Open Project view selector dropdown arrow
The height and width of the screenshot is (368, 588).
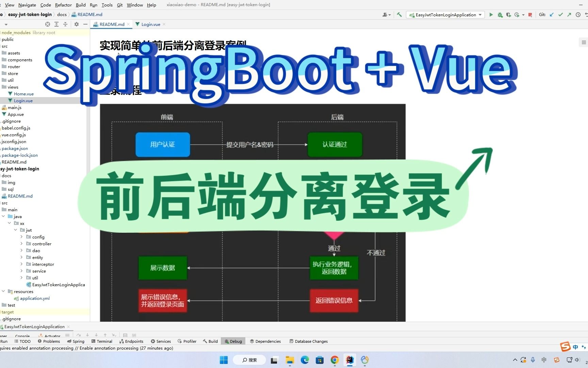point(6,25)
